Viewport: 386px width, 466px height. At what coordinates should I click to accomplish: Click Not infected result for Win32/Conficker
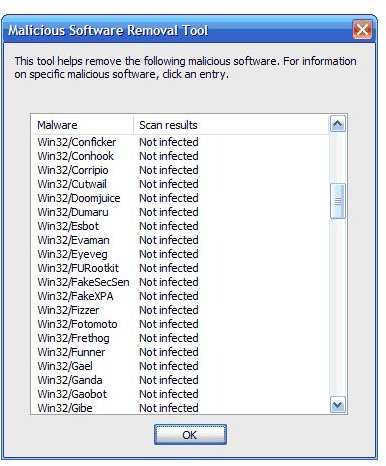(x=169, y=142)
